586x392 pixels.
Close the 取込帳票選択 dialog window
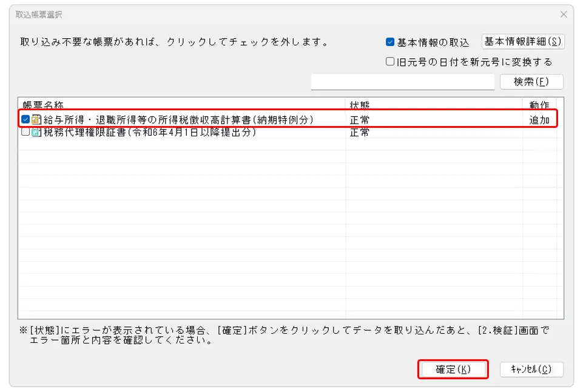point(564,15)
